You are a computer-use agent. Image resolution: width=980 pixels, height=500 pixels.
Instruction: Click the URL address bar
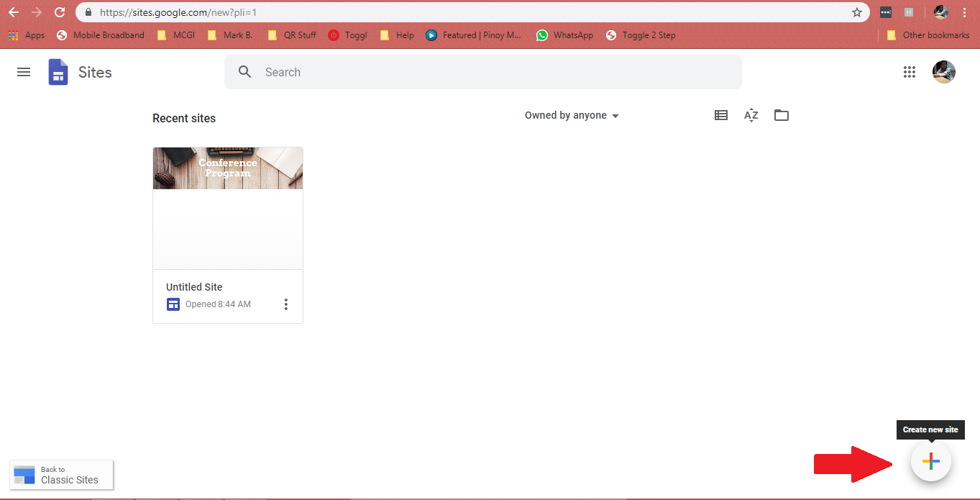click(472, 12)
